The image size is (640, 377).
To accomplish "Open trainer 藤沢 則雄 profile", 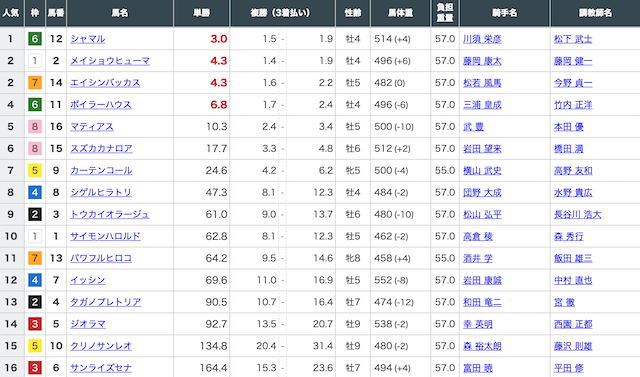I will [573, 346].
